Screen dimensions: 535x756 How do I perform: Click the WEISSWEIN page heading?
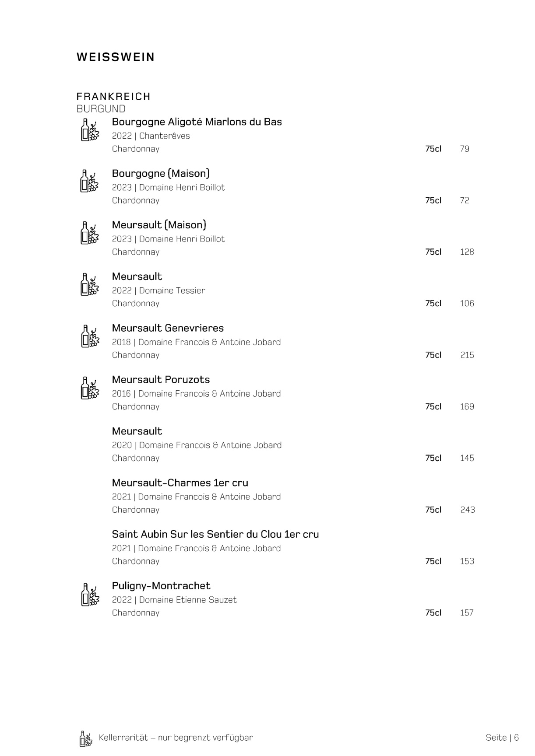(x=116, y=57)
